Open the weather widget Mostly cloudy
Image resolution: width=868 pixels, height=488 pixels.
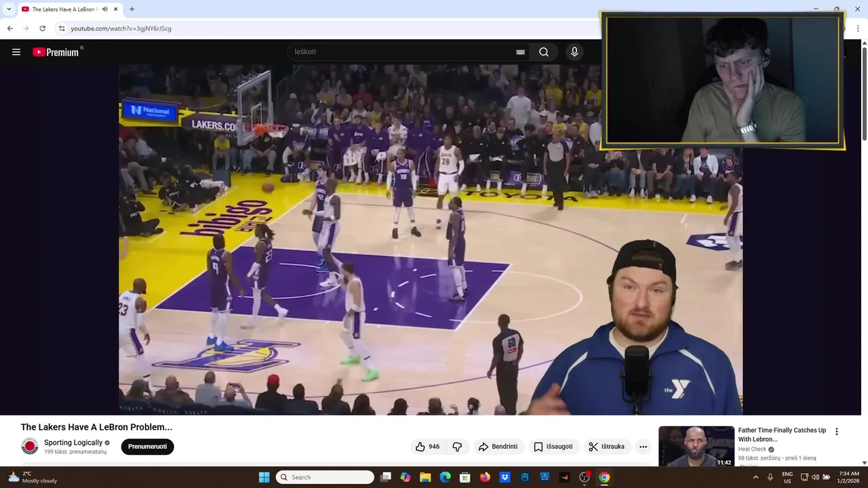point(33,477)
